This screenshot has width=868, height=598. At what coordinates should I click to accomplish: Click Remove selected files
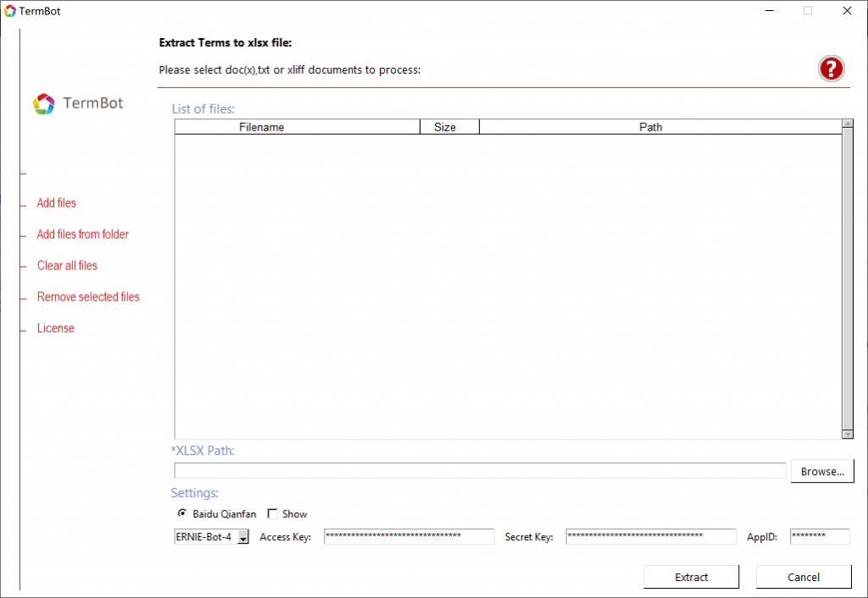click(x=88, y=297)
